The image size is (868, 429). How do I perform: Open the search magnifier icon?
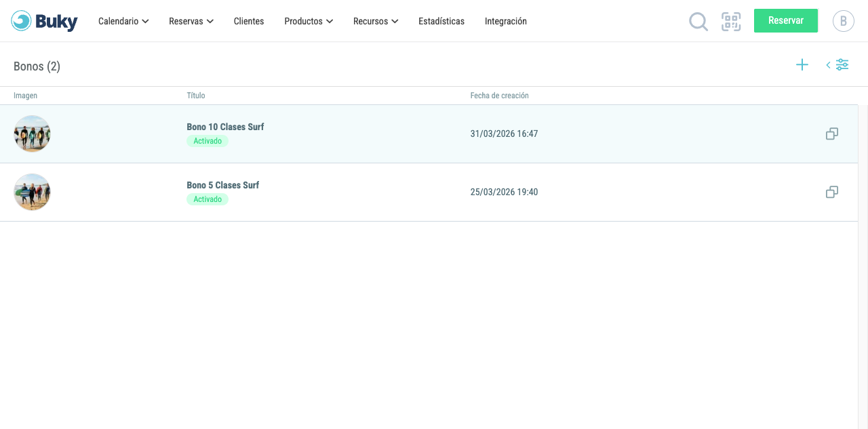(x=698, y=22)
